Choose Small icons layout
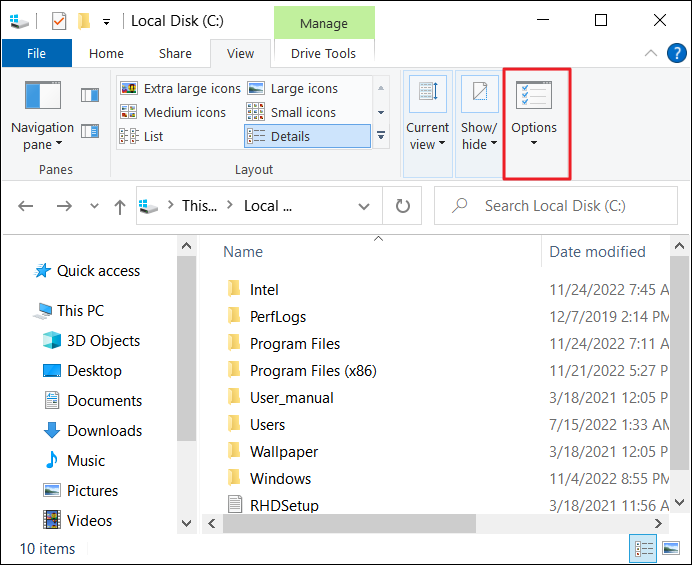Image resolution: width=692 pixels, height=565 pixels. 291,113
